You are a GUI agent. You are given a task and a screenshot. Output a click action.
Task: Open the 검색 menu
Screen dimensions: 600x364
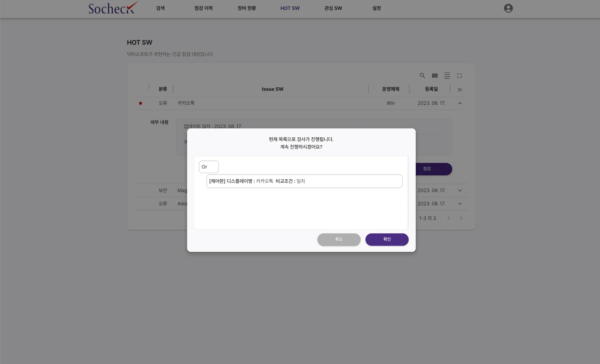click(x=160, y=8)
